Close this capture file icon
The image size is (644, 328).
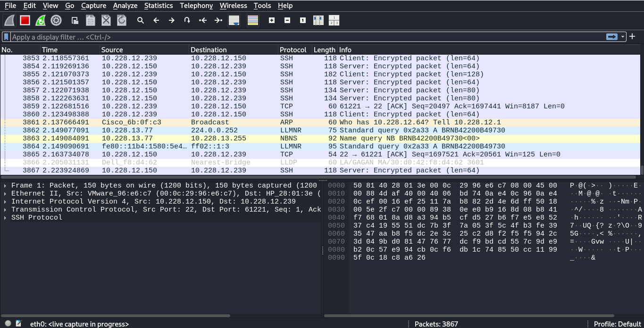pyautogui.click(x=106, y=20)
